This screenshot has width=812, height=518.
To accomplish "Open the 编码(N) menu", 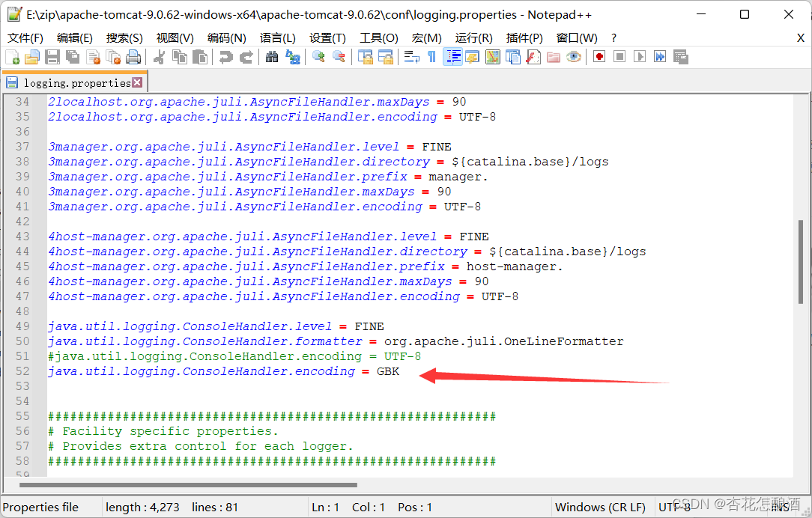I will (x=228, y=37).
